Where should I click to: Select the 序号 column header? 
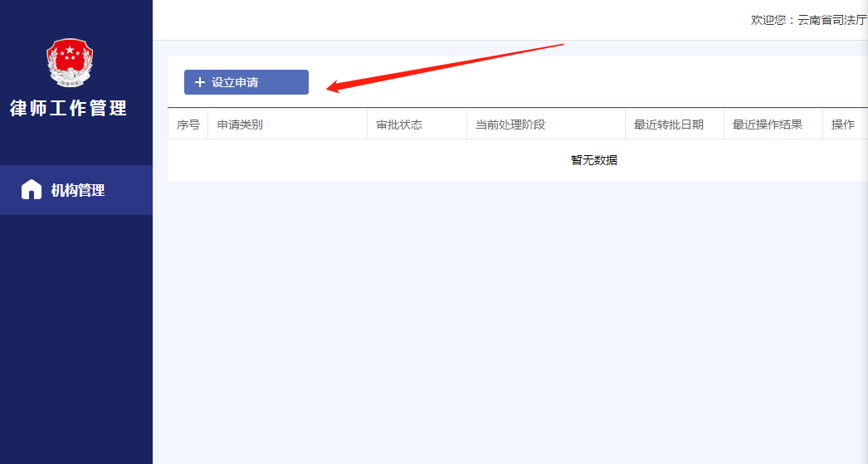[188, 125]
